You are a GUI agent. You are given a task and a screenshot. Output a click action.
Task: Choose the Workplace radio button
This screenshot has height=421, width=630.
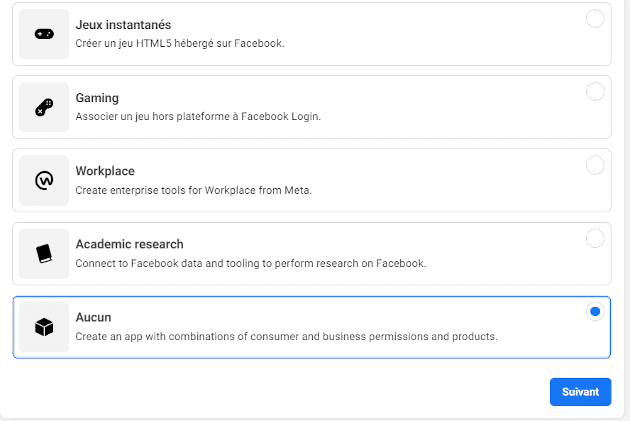coord(595,165)
